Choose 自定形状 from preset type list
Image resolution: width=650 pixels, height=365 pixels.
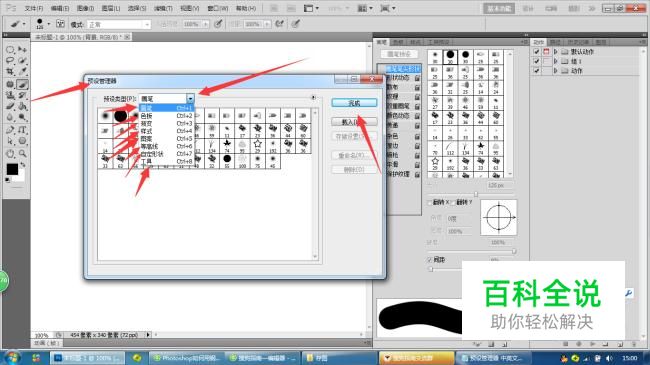(x=166, y=154)
